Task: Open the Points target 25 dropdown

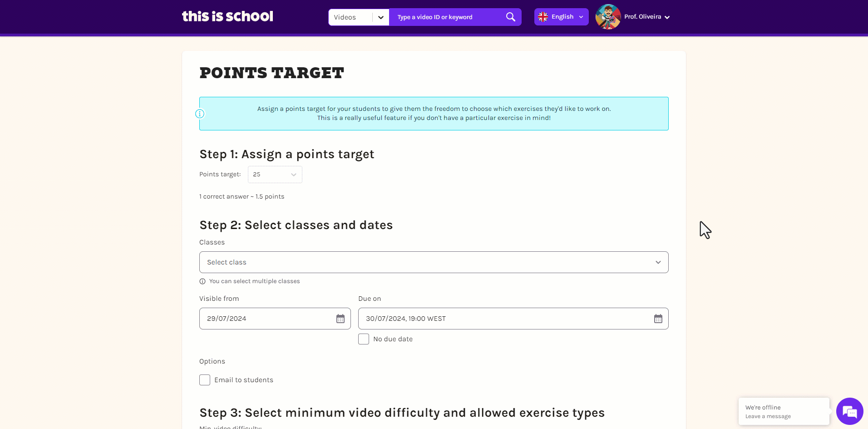Action: tap(275, 175)
